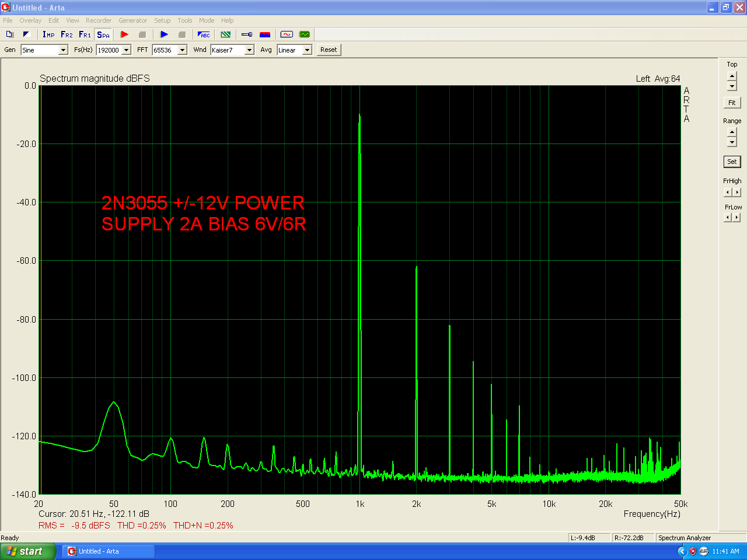This screenshot has height=560, width=747.
Task: Open the Fs(Hz) sampling rate dropdown
Action: click(x=126, y=50)
